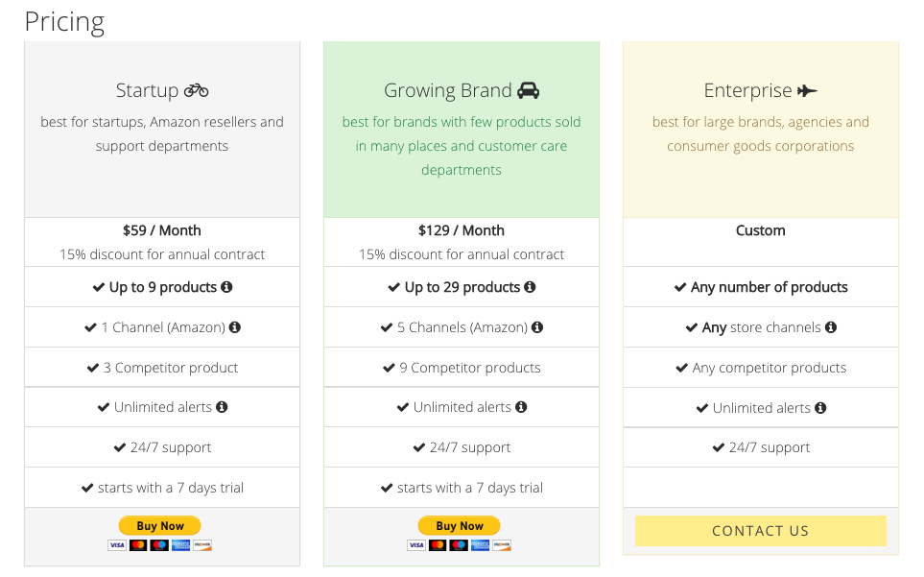The height and width of the screenshot is (577, 924).
Task: Click the $59 / Month price text
Action: tap(162, 230)
